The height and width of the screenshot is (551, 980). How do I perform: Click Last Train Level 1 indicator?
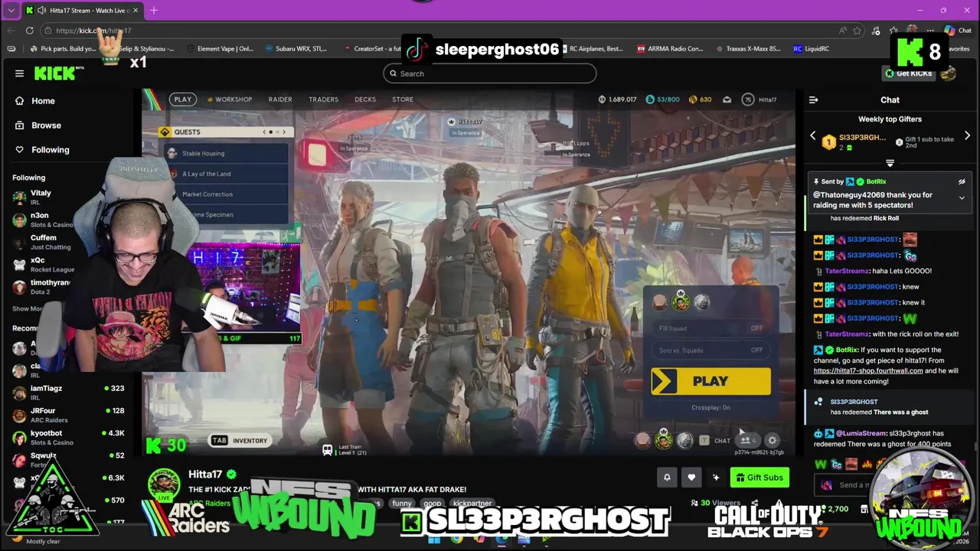click(345, 450)
